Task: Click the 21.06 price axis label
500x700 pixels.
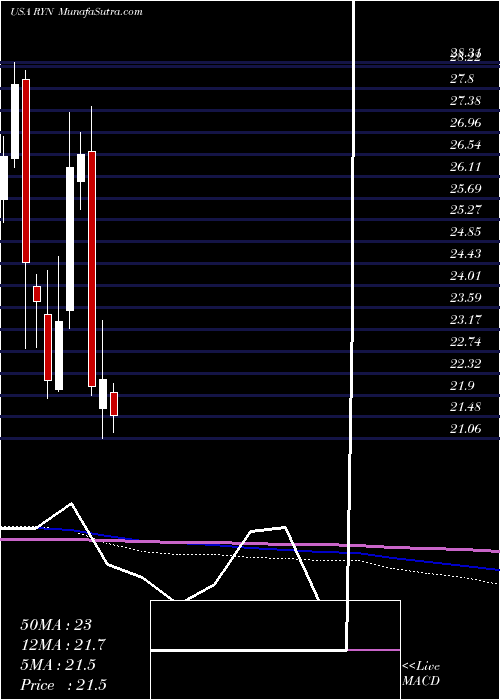Action: tap(466, 429)
